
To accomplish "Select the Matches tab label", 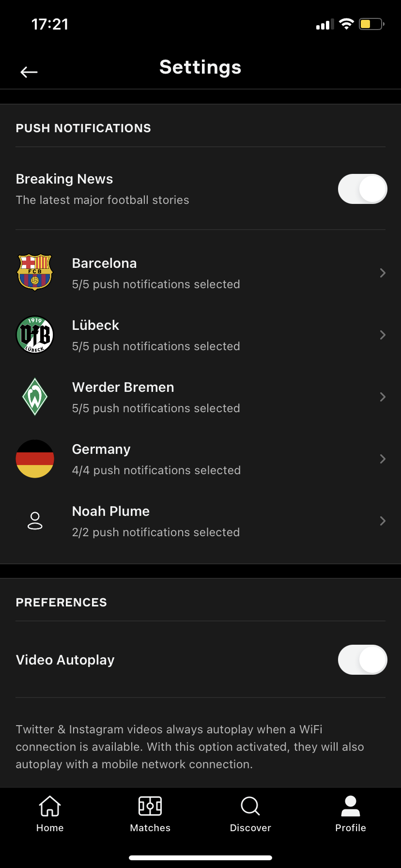I will [150, 828].
